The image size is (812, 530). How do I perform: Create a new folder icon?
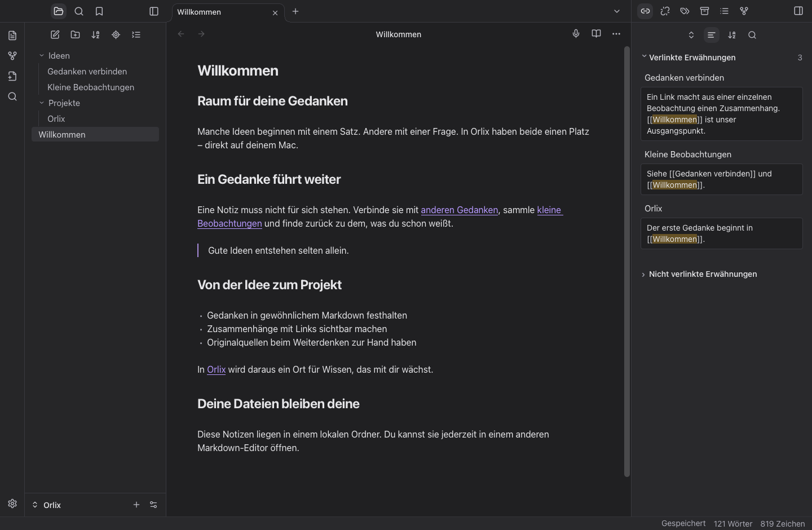tap(76, 35)
